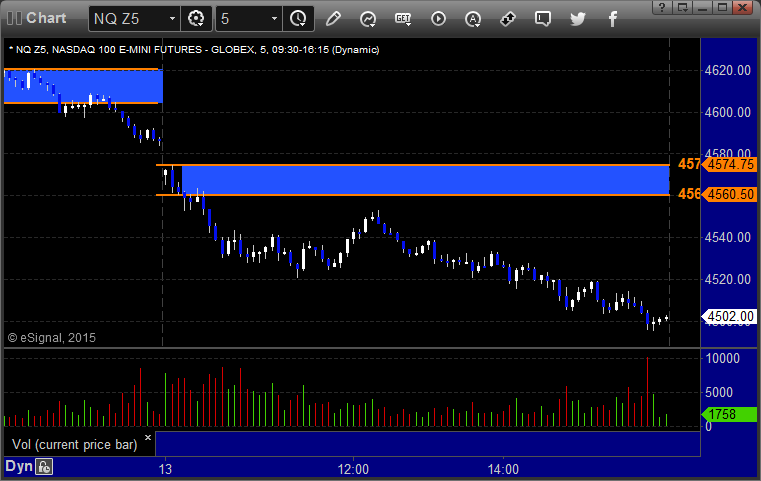Viewport: 761px width, 481px height.
Task: Click the 4520.00 price axis label
Action: click(x=728, y=279)
